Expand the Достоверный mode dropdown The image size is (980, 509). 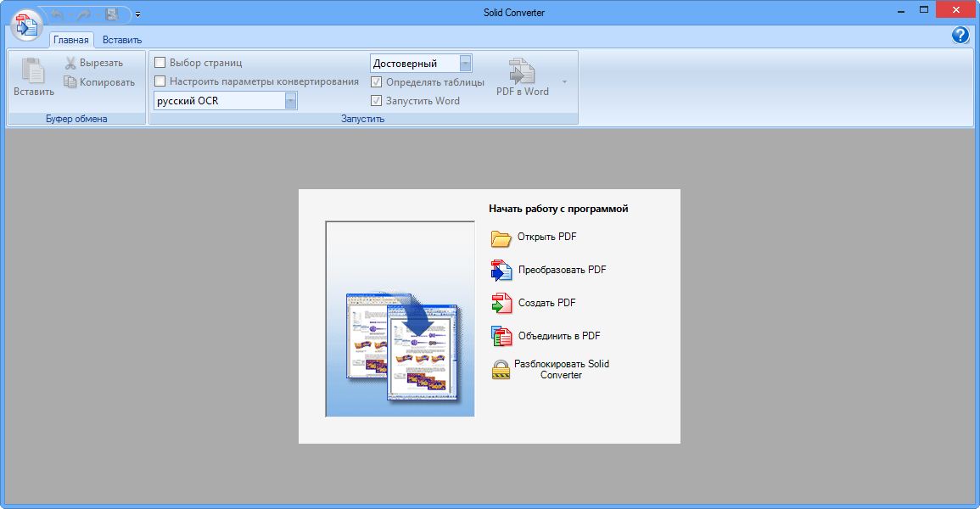pyautogui.click(x=465, y=64)
